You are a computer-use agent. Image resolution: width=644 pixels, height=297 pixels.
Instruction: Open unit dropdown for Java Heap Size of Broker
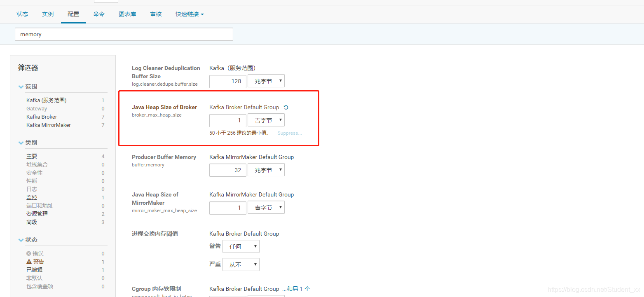pos(266,120)
